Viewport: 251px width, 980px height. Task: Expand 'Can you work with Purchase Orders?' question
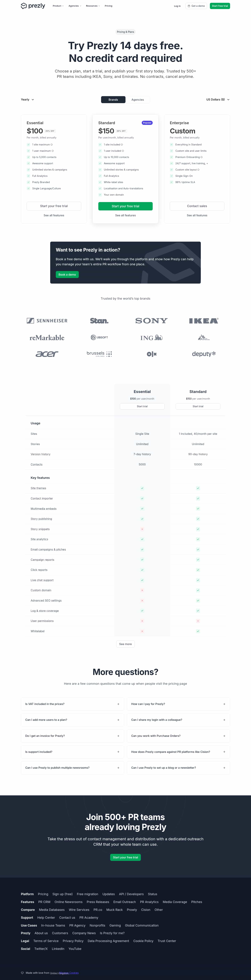[x=178, y=736]
